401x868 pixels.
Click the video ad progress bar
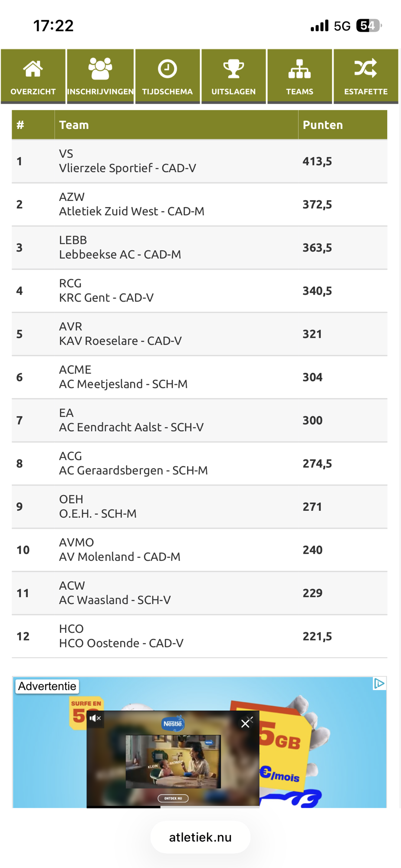173,807
